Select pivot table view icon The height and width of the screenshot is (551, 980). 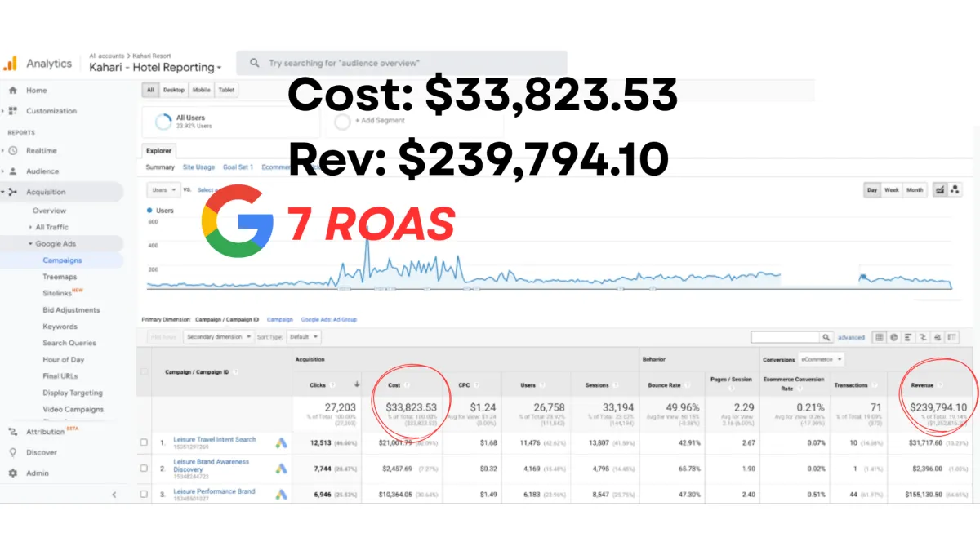[952, 336]
